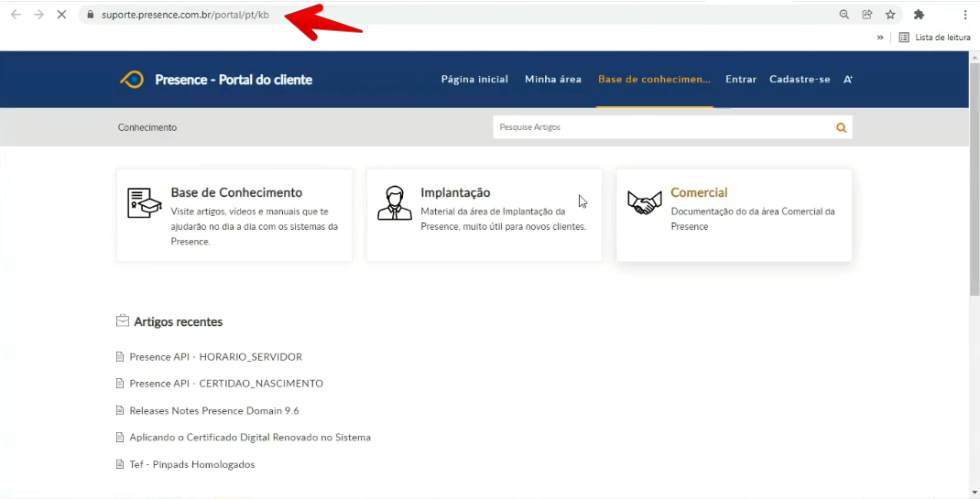Open the Comercial category heading
Viewport: 980px width, 499px height.
click(x=699, y=192)
